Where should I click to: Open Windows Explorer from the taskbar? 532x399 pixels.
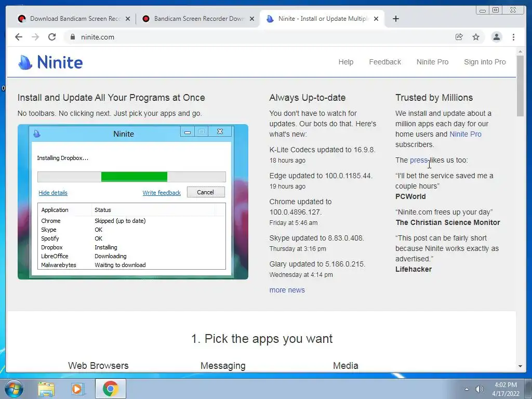(x=46, y=389)
